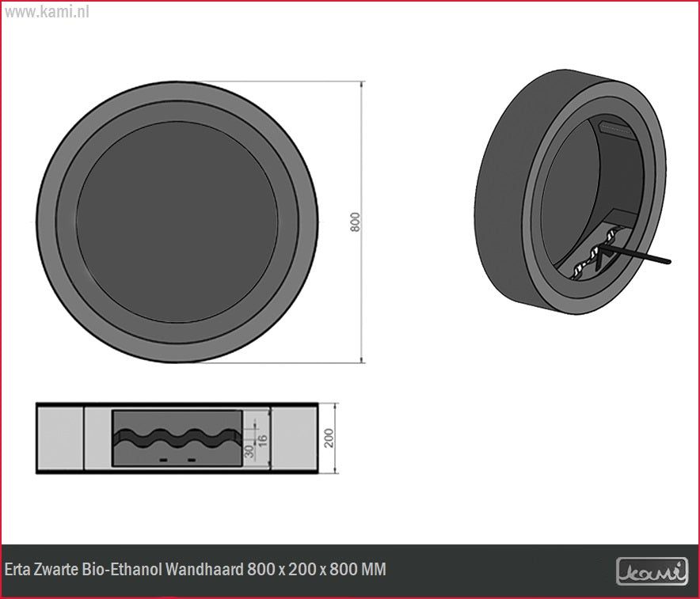Image resolution: width=700 pixels, height=599 pixels.
Task: Click the 800 height dimension label
Action: [356, 222]
